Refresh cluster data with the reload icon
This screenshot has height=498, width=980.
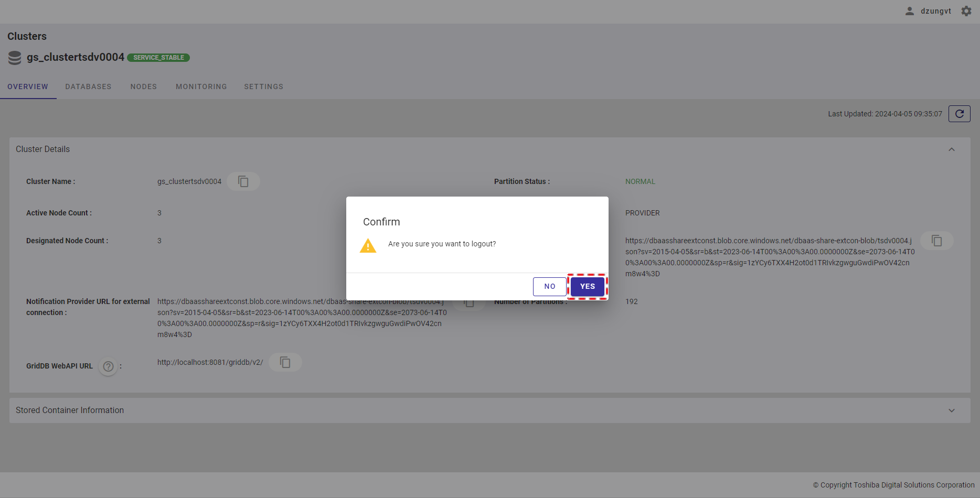click(959, 114)
